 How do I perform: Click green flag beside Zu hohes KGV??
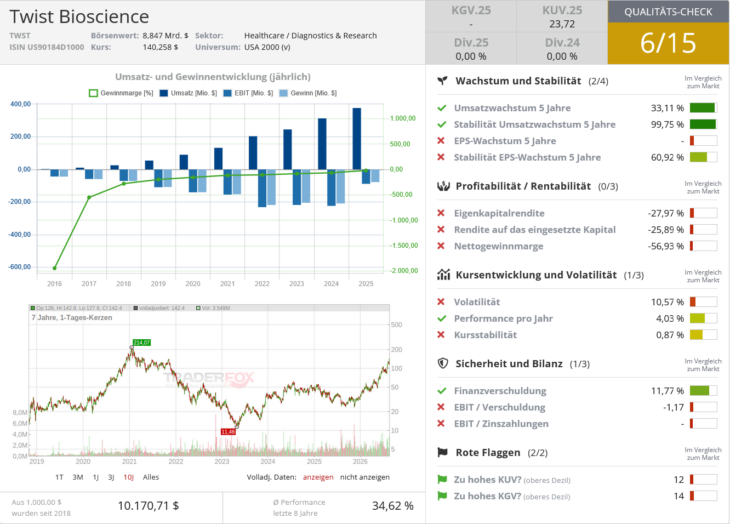tap(442, 496)
